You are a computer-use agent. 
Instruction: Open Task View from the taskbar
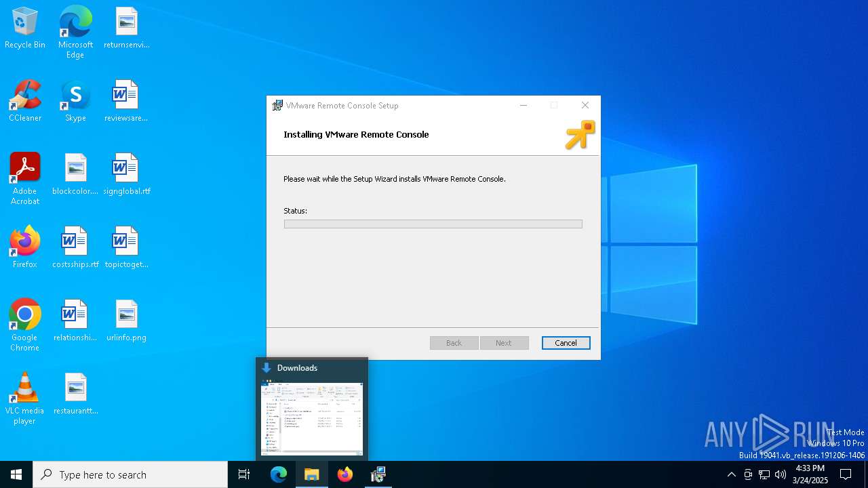[244, 474]
